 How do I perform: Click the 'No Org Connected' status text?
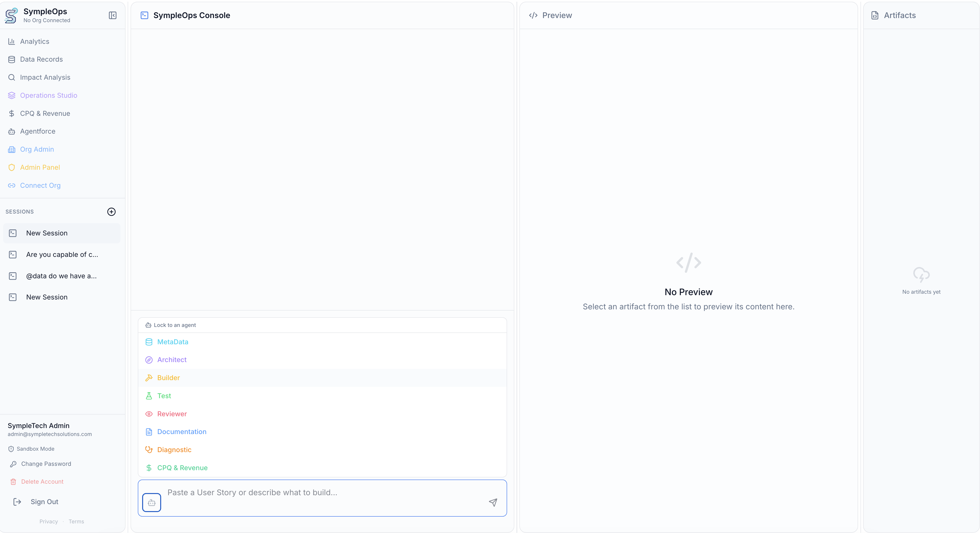coord(47,20)
